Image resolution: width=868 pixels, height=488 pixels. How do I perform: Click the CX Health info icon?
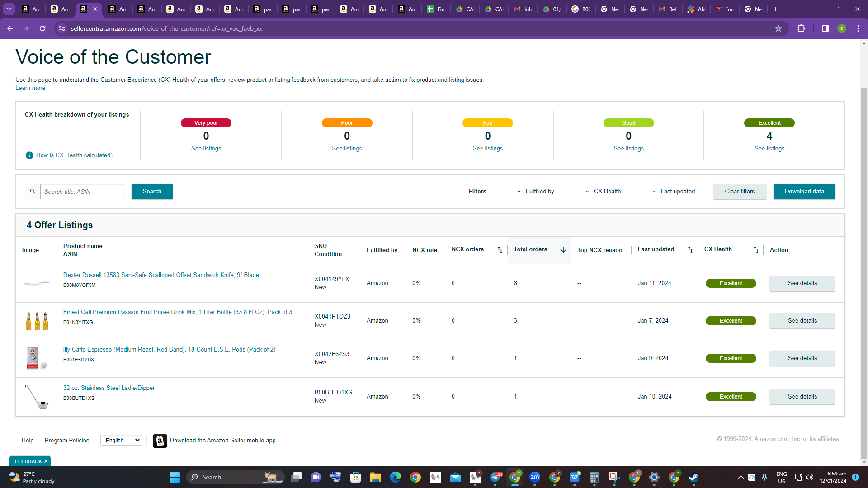coord(29,155)
